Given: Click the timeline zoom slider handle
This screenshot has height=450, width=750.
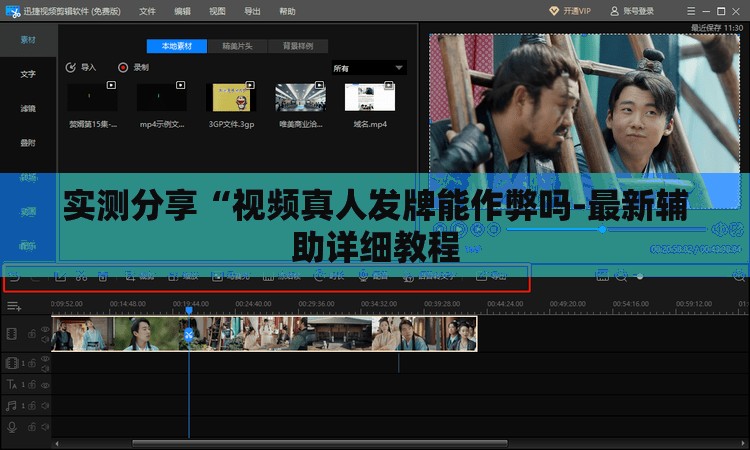Looking at the screenshot, I should coord(640,276).
